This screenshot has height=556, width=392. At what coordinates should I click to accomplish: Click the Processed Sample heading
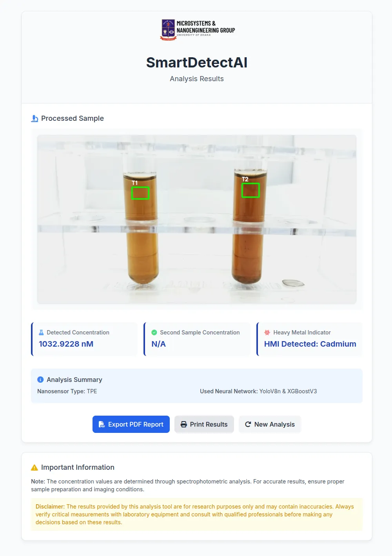[x=73, y=118]
